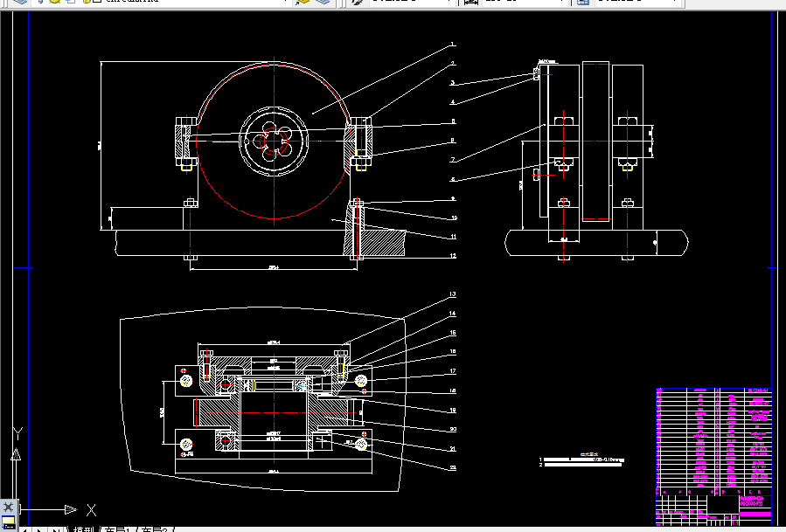Select balloon number 13 label
This screenshot has width=786, height=532.
click(x=453, y=294)
